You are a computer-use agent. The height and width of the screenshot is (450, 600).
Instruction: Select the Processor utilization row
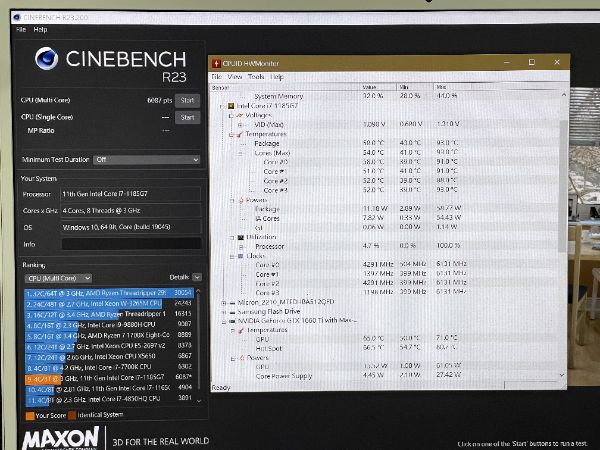tap(386, 246)
